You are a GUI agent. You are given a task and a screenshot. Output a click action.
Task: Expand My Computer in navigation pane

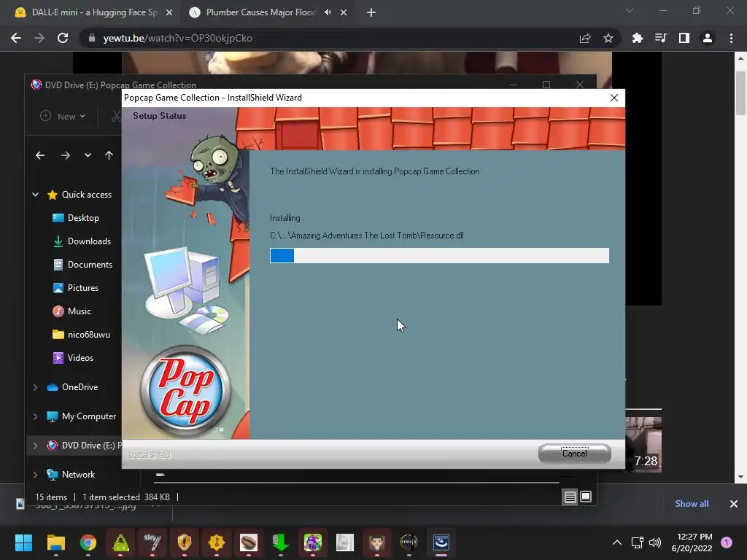point(35,416)
